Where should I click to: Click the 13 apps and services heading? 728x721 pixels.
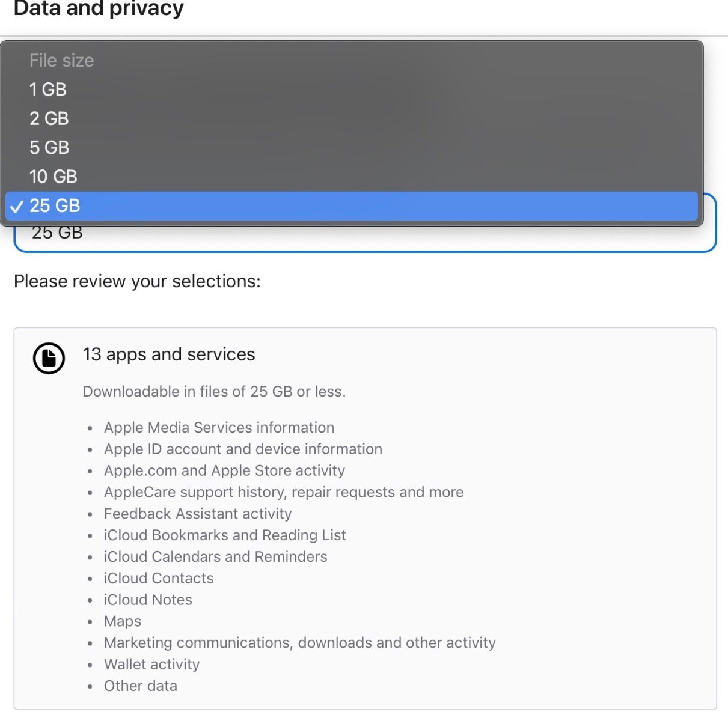[169, 354]
